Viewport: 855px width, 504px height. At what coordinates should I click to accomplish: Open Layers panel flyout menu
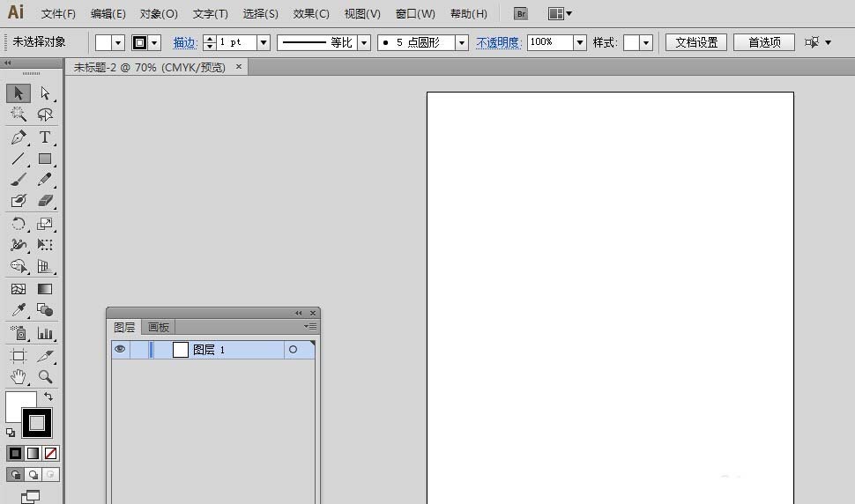point(310,326)
